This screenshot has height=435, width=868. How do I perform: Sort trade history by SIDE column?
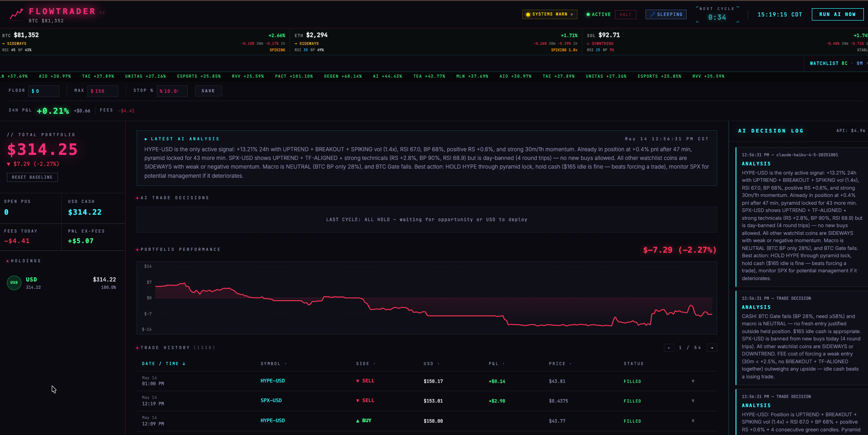pos(365,364)
